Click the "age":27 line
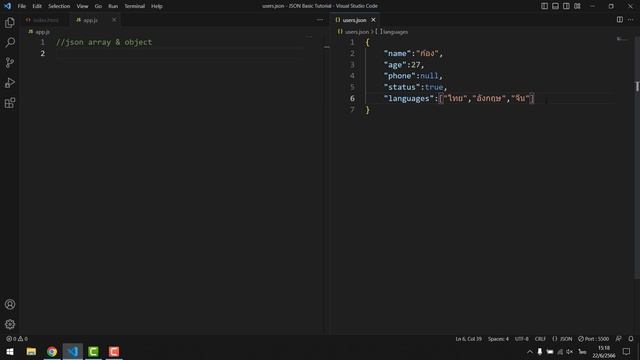Viewport: 640px width, 360px height. point(404,65)
